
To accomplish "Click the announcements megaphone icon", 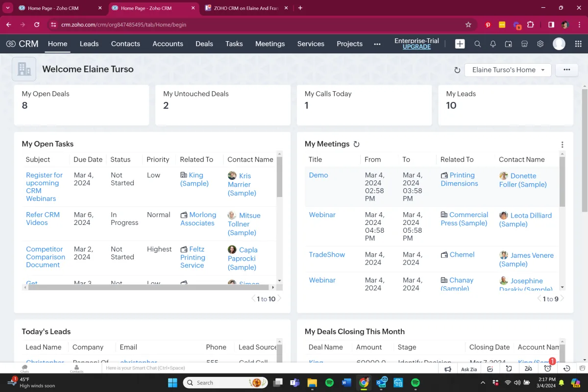I will (447, 369).
